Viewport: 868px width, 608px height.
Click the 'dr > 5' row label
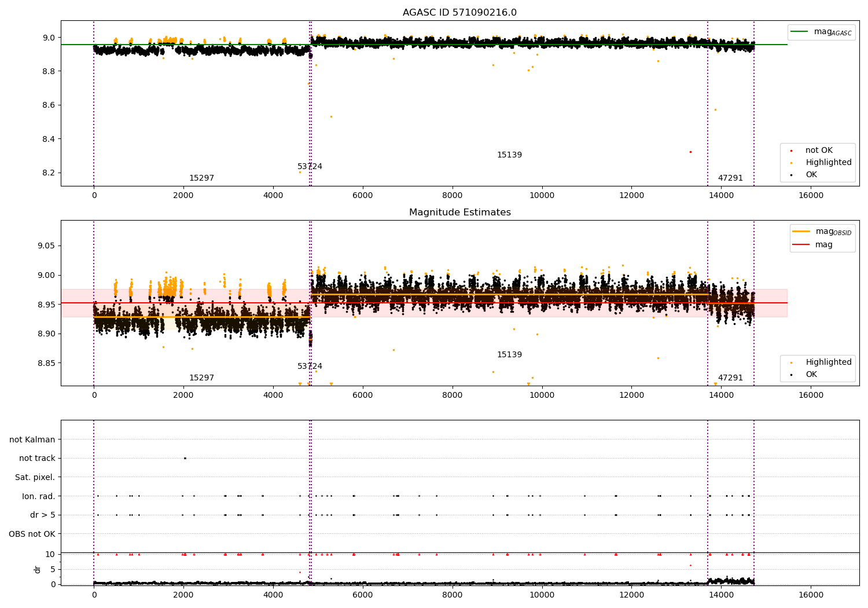(43, 515)
